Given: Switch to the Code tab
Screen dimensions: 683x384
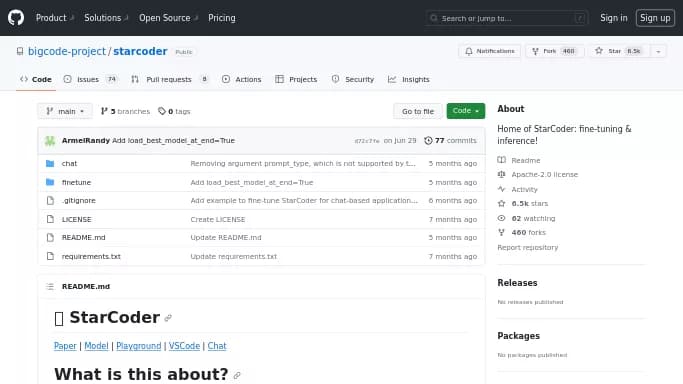Looking at the screenshot, I should pos(36,79).
